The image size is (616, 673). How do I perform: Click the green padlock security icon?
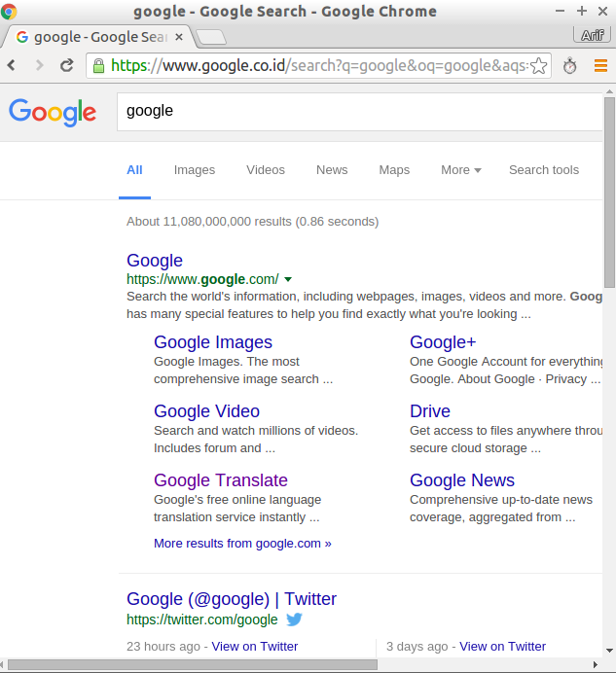99,66
